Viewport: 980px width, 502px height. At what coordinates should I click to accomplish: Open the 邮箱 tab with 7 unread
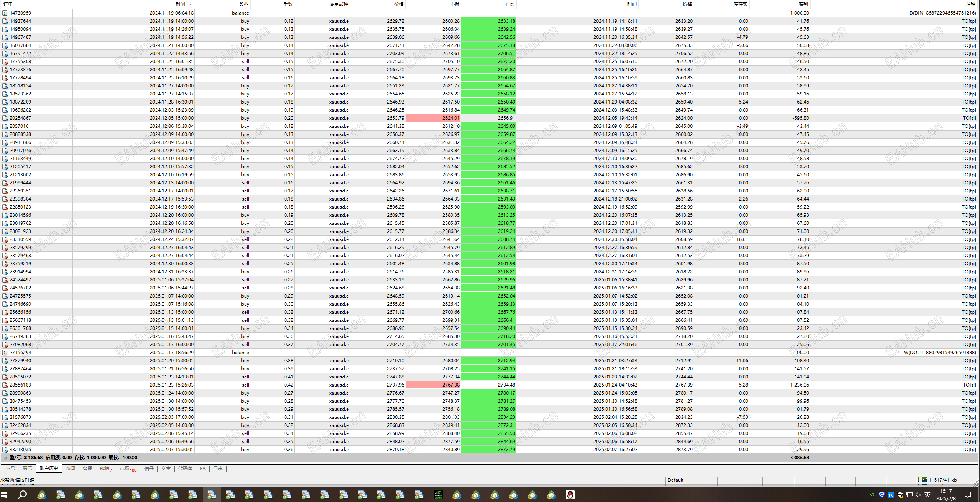pos(106,469)
